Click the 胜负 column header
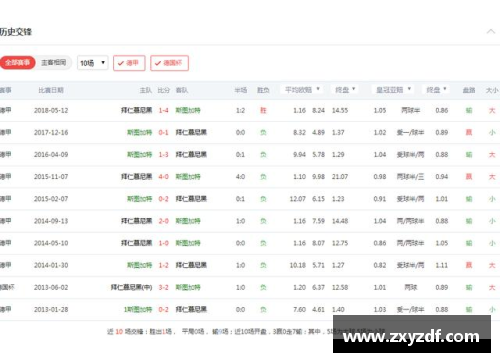This screenshot has height=362, width=500. pyautogui.click(x=263, y=90)
